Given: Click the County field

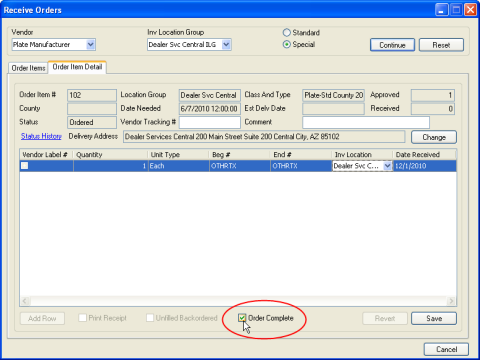Looking at the screenshot, I should point(92,109).
